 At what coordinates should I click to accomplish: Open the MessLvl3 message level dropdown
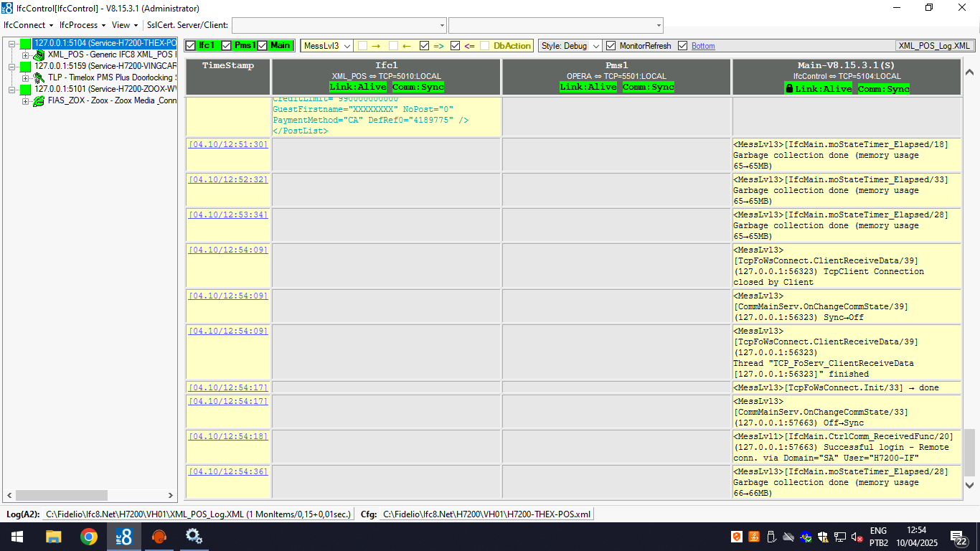327,46
